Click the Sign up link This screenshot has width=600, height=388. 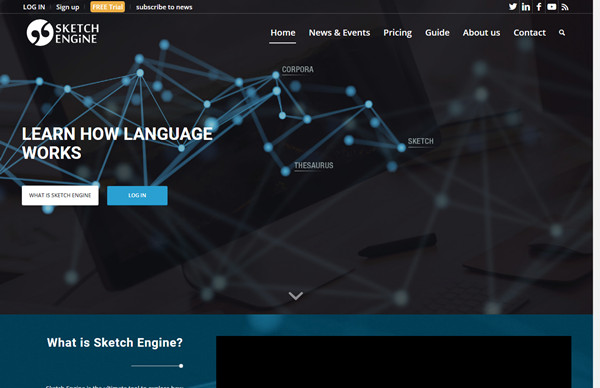point(67,7)
